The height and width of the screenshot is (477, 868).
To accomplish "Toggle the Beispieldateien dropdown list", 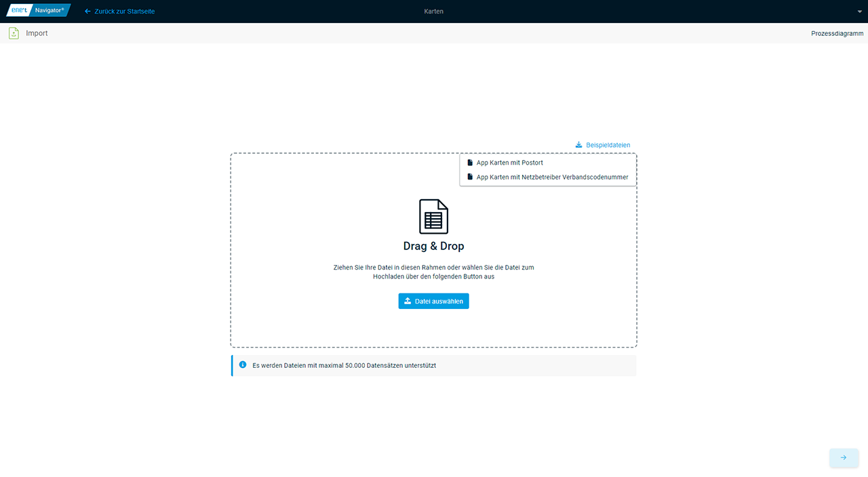I will point(608,145).
